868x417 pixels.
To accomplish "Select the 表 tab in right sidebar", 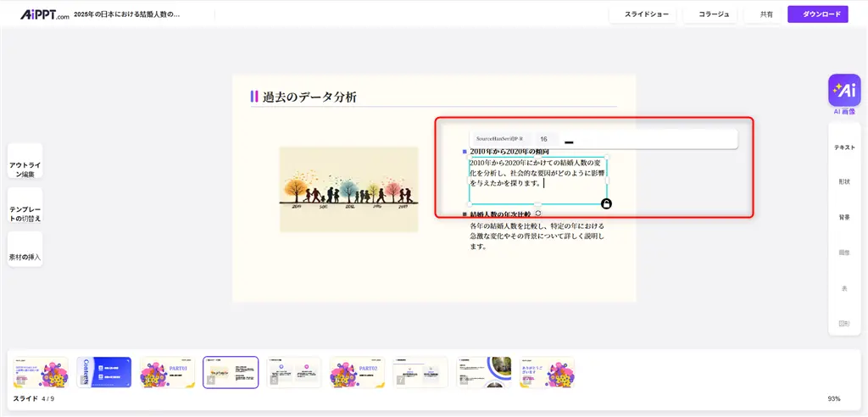I will 844,288.
